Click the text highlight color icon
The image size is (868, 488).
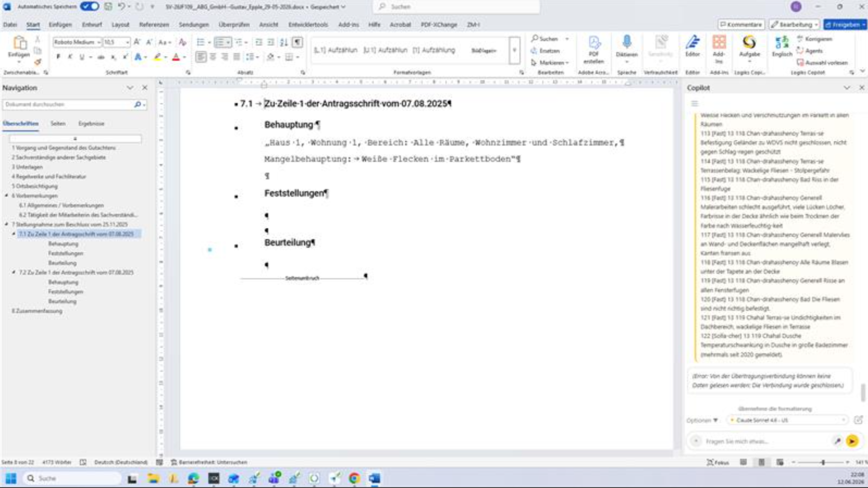pyautogui.click(x=157, y=57)
